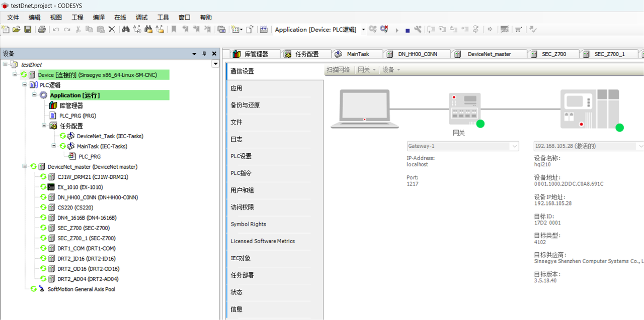This screenshot has width=644, height=320.
Task: Click the Logout icon with red X
Action: pos(384,30)
